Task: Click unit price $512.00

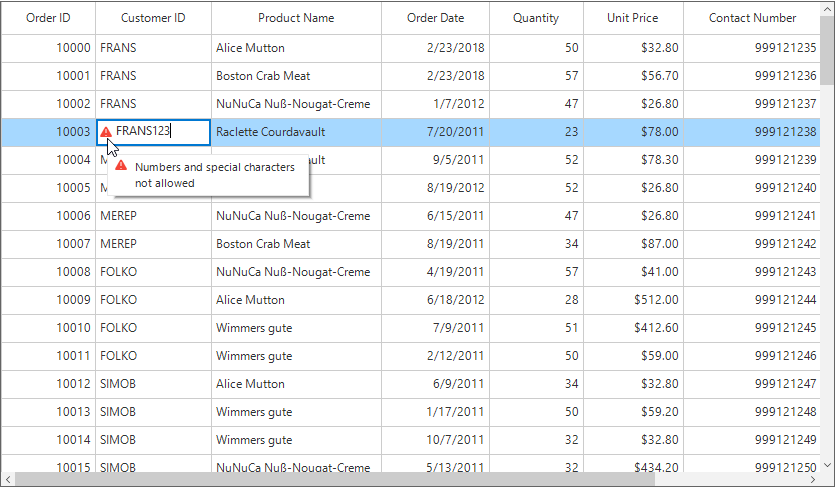Action: point(633,300)
